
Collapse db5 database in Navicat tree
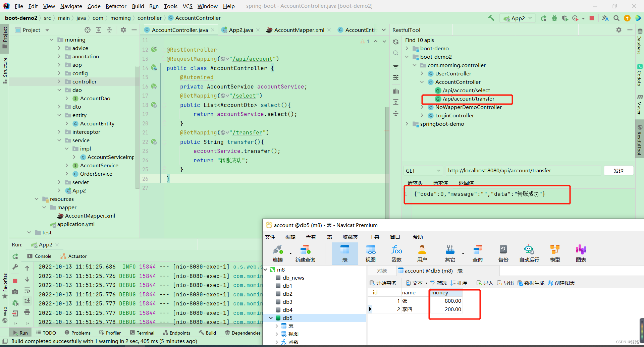click(x=271, y=318)
